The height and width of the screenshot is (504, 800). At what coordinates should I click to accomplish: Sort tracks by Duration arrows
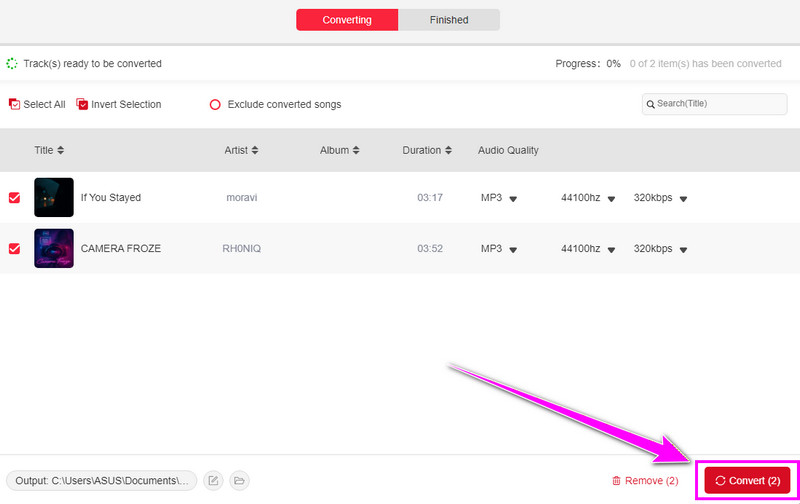point(449,151)
